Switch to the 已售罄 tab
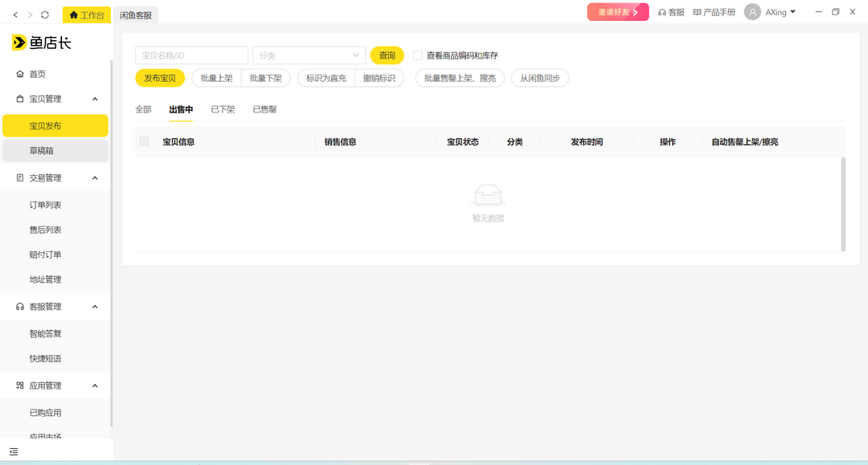 pyautogui.click(x=264, y=108)
